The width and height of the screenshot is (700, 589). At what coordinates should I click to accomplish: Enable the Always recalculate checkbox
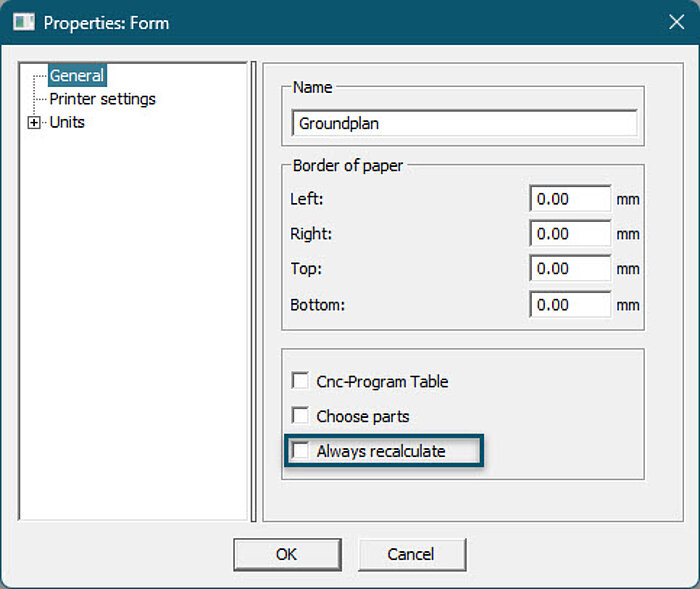click(x=300, y=450)
